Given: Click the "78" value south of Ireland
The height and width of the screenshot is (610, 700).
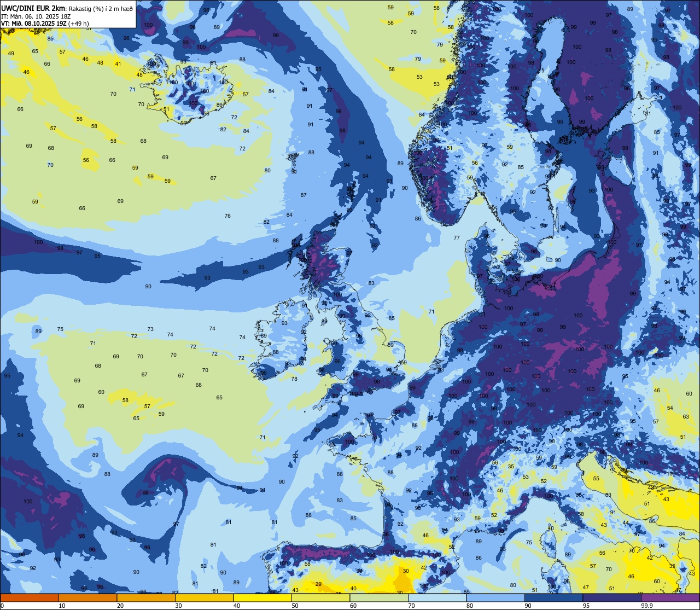Looking at the screenshot, I should pos(294,379).
